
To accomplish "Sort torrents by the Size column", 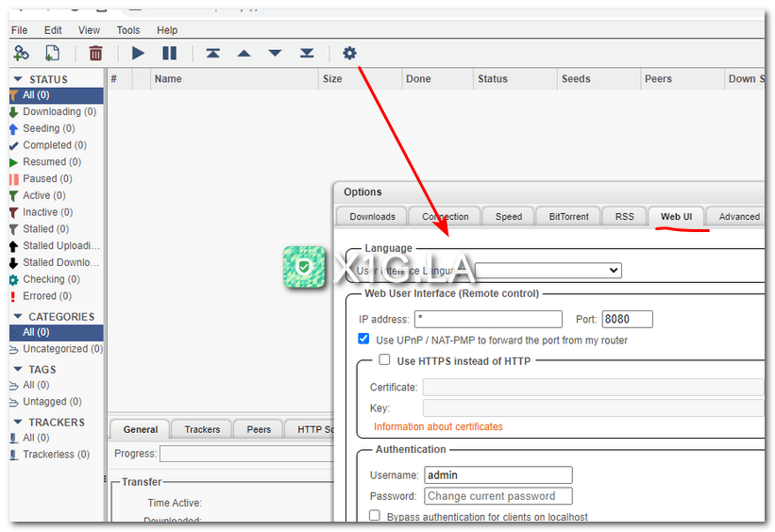I will coord(361,79).
